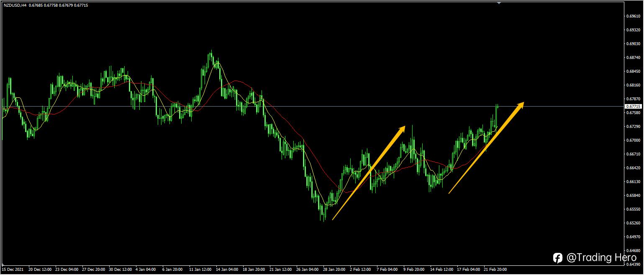Click the 15 Dec 2021 date label

[x=12, y=270]
